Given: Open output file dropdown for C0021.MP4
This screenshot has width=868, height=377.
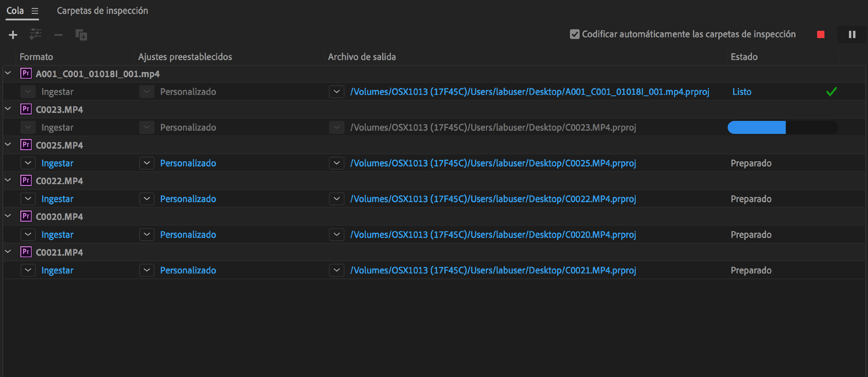Looking at the screenshot, I should click(336, 270).
